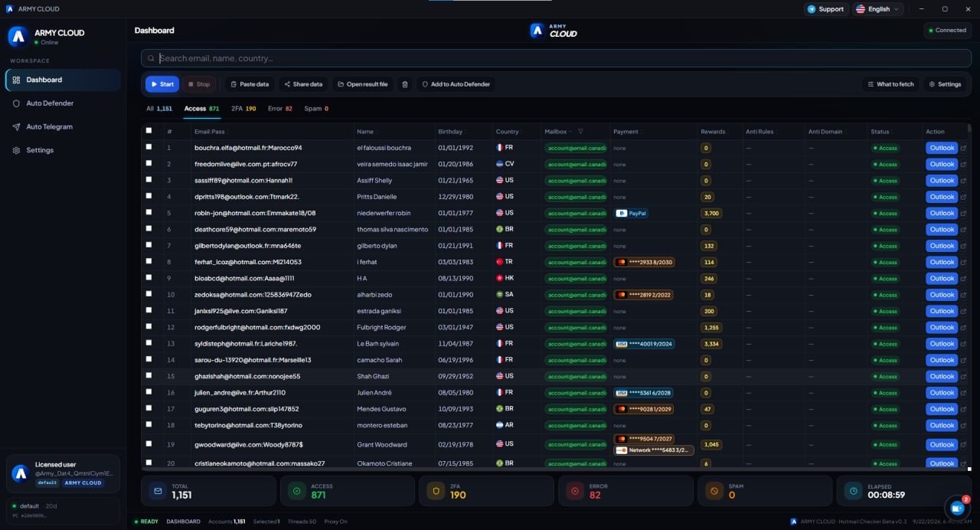980x530 pixels.
Task: Click the Dashboard grid icon in sidebar
Action: point(16,80)
